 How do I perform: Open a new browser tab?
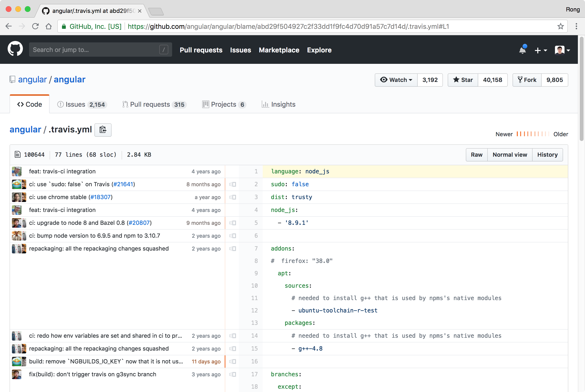pyautogui.click(x=156, y=11)
